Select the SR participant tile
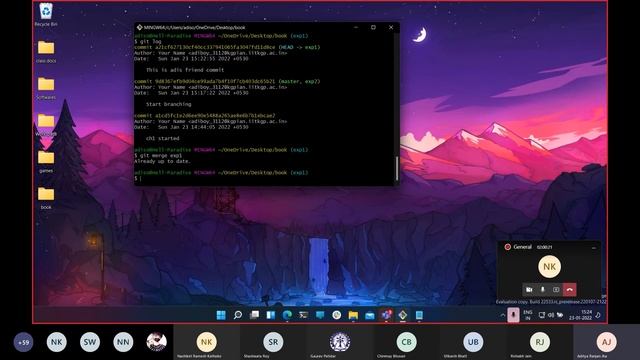 pyautogui.click(x=273, y=342)
